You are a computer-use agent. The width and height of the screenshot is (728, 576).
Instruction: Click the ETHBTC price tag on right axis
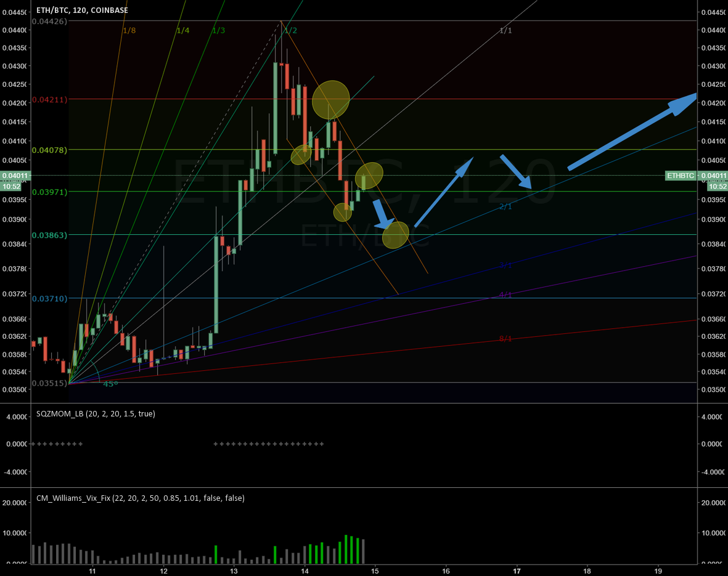(x=681, y=176)
